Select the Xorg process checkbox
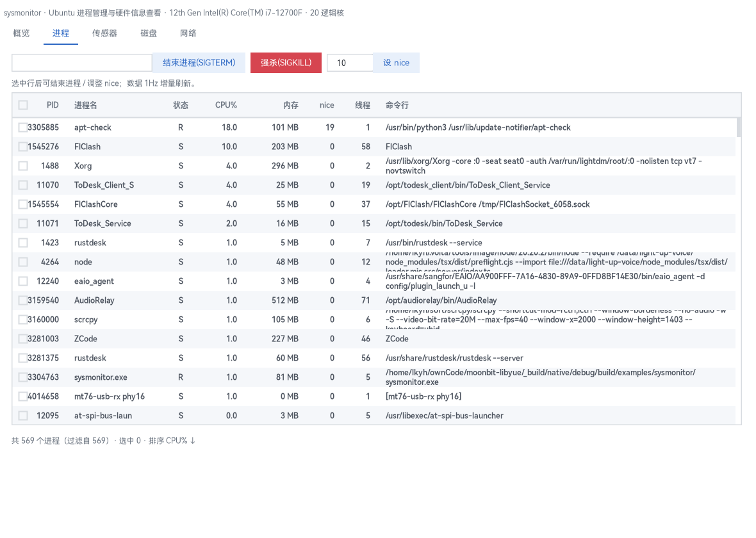 [x=23, y=166]
